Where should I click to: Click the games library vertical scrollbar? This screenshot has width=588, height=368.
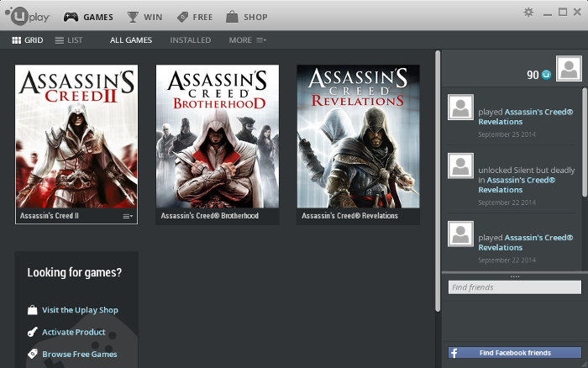click(x=438, y=181)
